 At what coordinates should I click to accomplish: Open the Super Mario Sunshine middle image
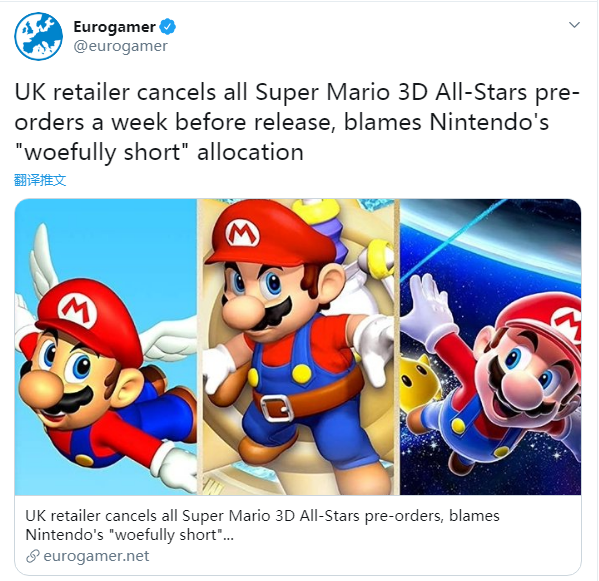tap(298, 347)
